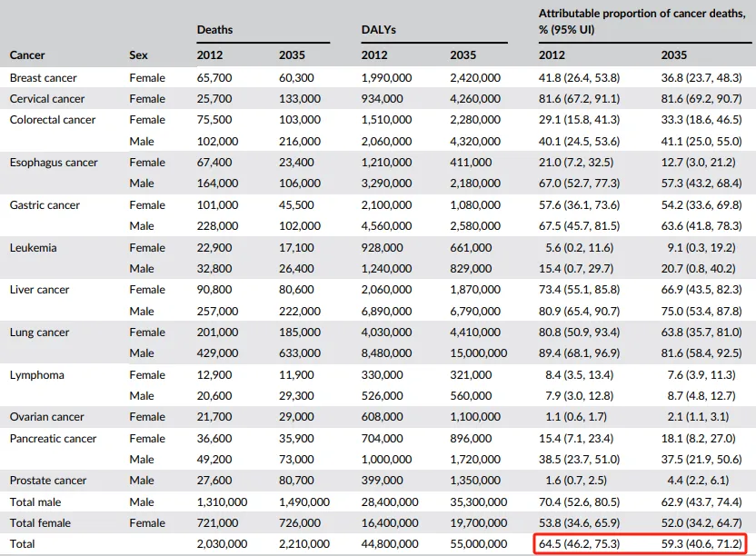The height and width of the screenshot is (556, 756).
Task: Select the Lung cancer row label
Action: (x=39, y=333)
